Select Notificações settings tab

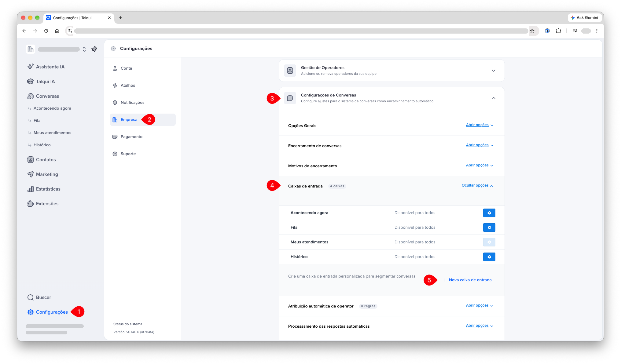tap(142, 103)
